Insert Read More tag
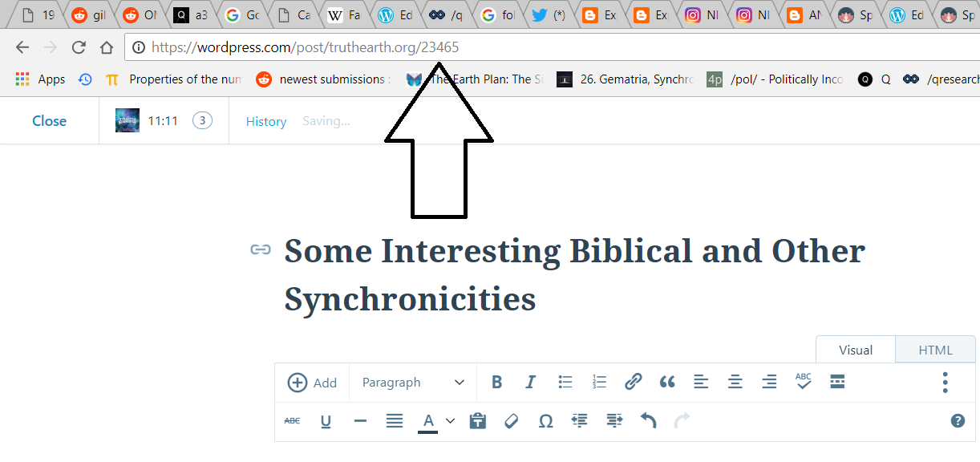The image size is (980, 462). click(x=837, y=383)
